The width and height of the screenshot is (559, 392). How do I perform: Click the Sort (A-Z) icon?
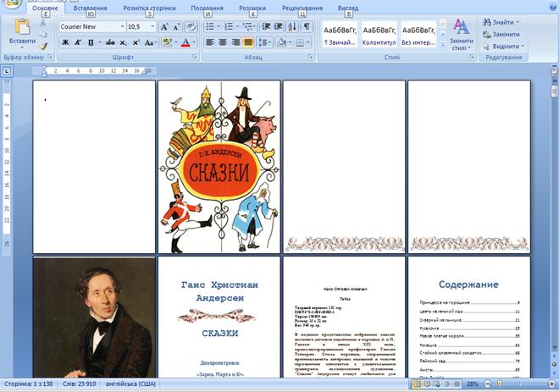pyautogui.click(x=292, y=27)
